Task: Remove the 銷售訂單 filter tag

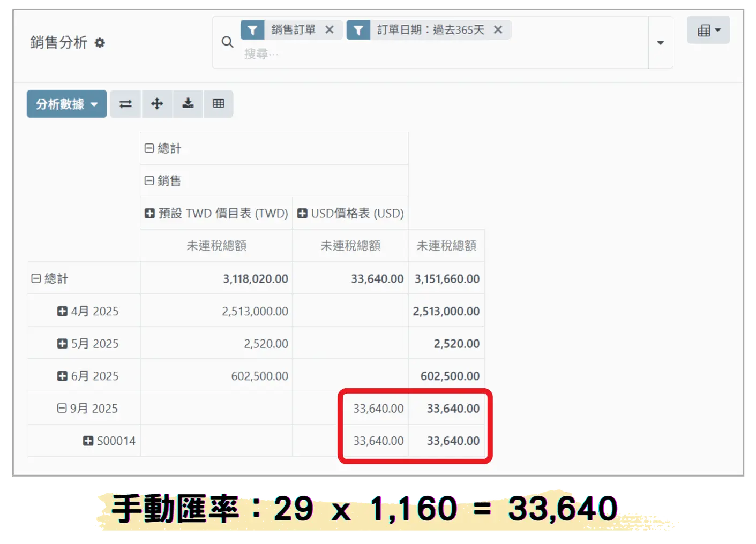Action: [330, 30]
